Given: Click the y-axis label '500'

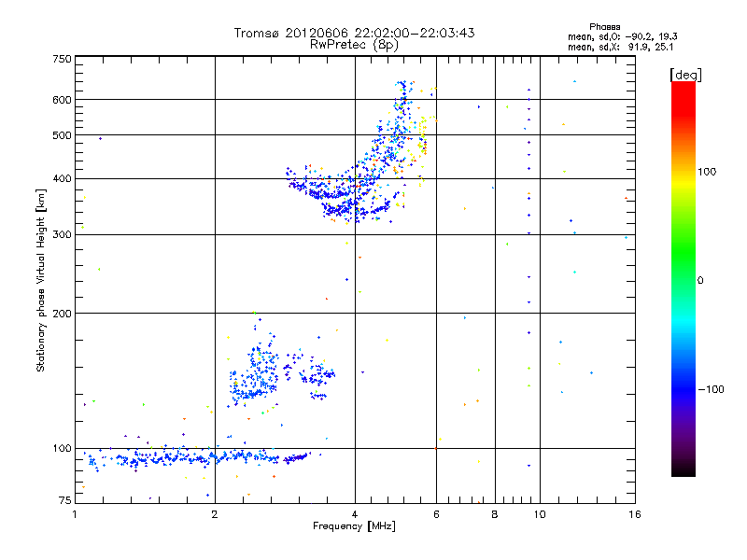Looking at the screenshot, I should pos(62,135).
